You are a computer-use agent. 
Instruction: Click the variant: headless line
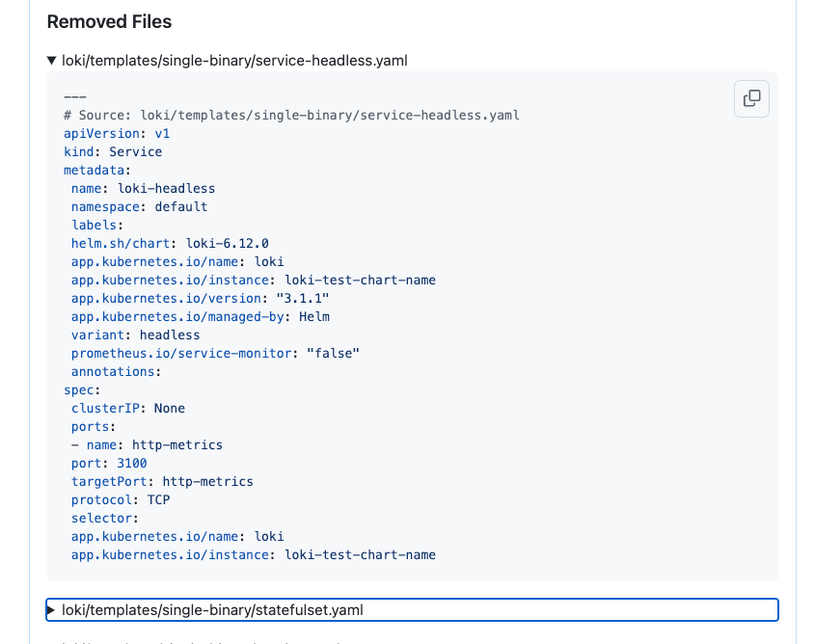pos(135,335)
